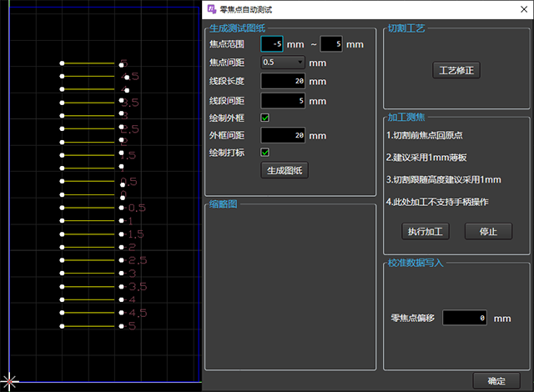Focus the 焦点范围 minimum field showing -5
The image size is (534, 392).
272,43
